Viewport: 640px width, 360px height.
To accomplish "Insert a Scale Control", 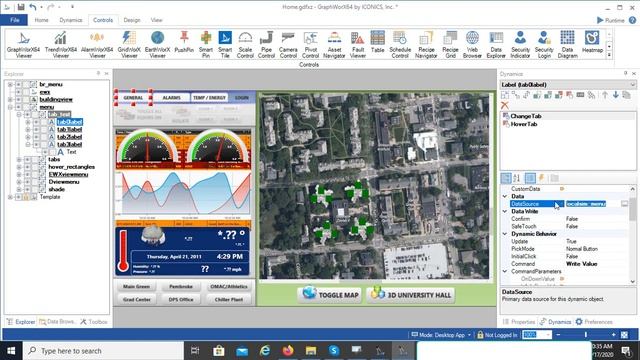I will point(245,44).
